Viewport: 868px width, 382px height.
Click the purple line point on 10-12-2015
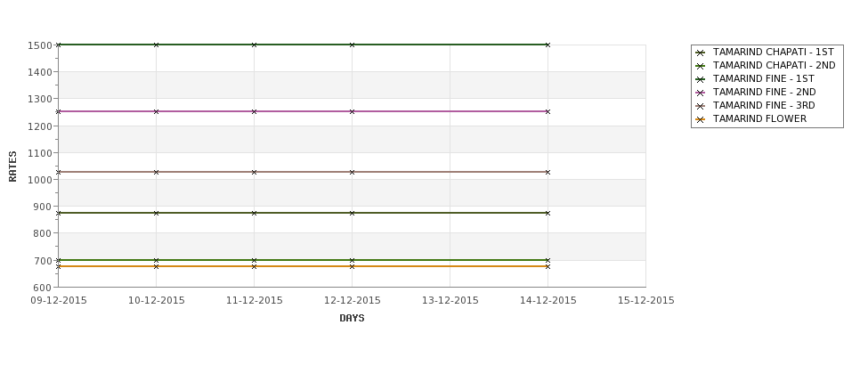(x=156, y=112)
